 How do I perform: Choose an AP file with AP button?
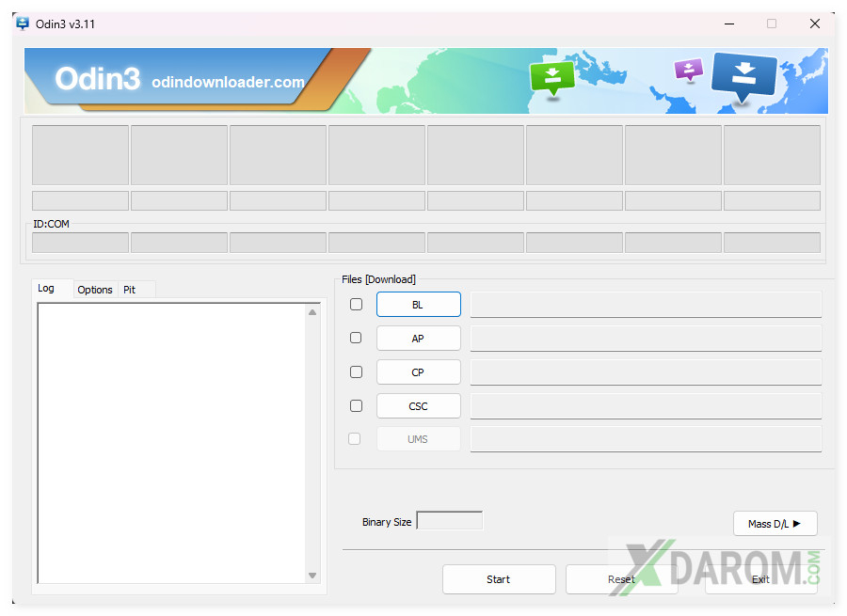418,339
